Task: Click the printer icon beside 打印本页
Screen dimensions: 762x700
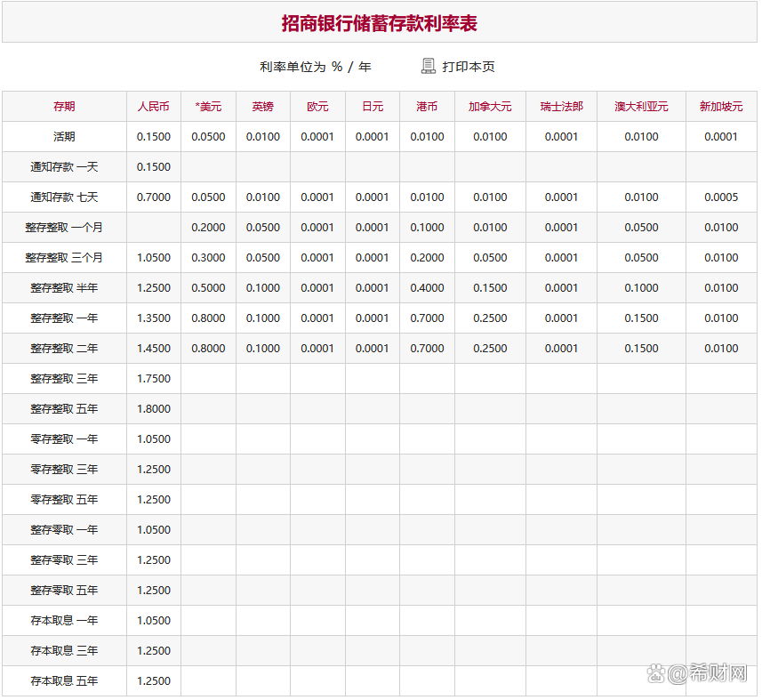Action: point(429,66)
